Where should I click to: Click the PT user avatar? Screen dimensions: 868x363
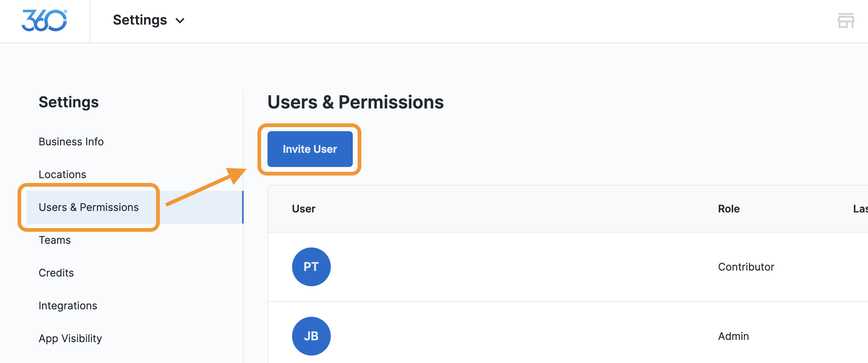[x=311, y=267]
